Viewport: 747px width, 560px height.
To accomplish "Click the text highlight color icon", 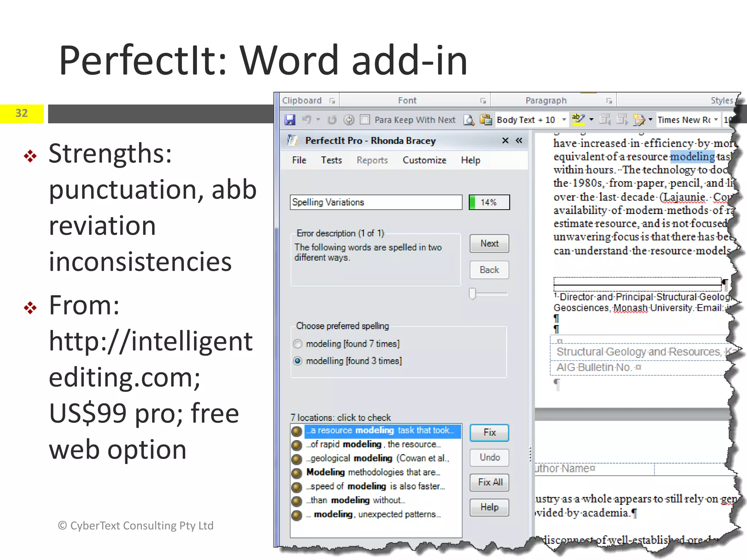I will pos(578,119).
